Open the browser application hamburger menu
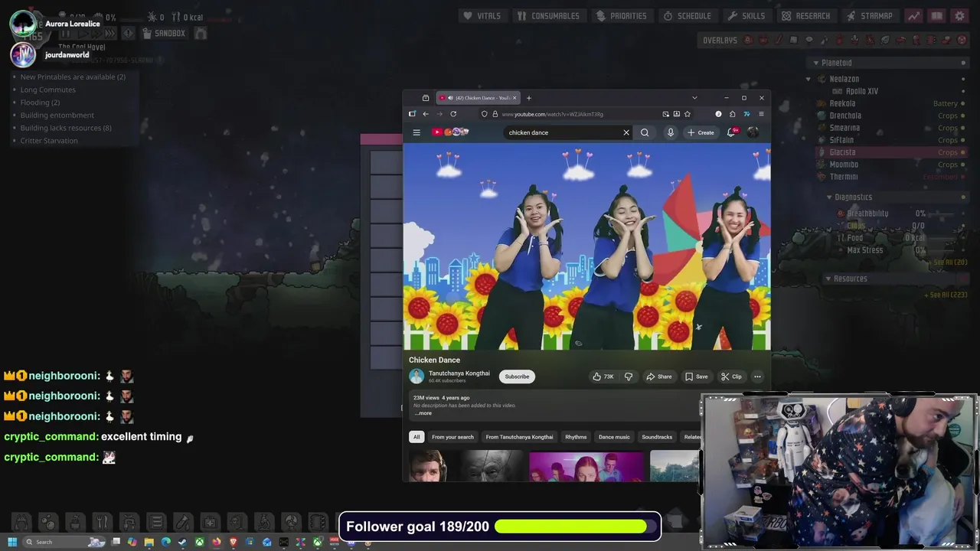Viewport: 980px width, 551px height. coord(761,114)
